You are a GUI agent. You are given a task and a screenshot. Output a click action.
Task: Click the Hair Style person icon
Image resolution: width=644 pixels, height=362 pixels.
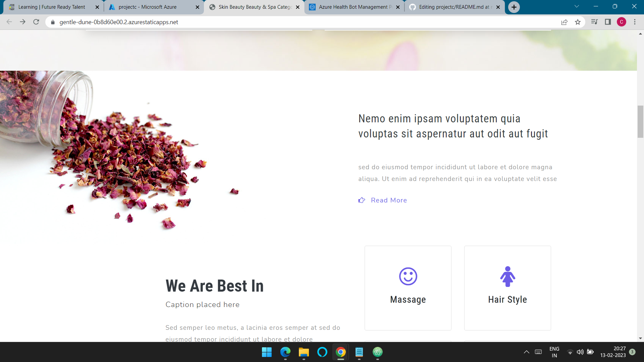click(507, 277)
